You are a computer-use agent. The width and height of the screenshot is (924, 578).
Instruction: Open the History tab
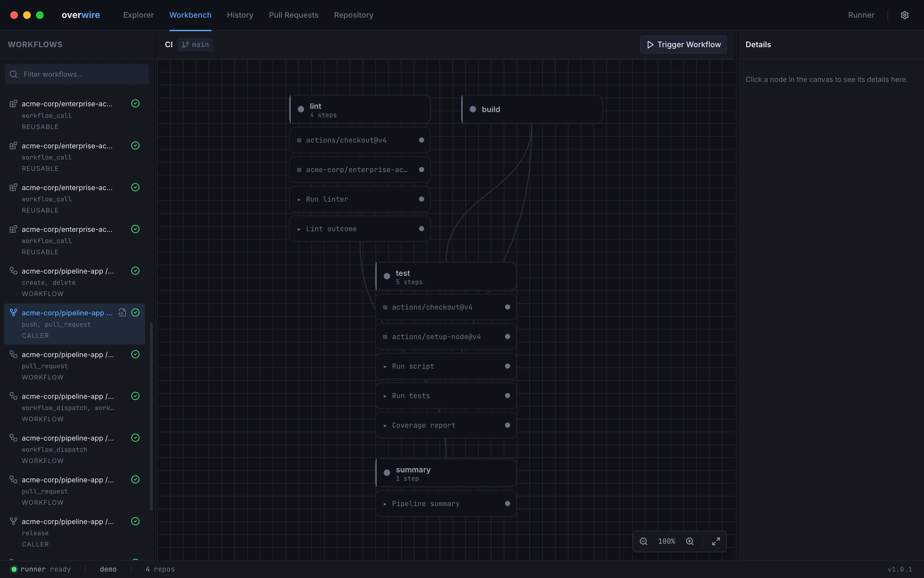(240, 15)
